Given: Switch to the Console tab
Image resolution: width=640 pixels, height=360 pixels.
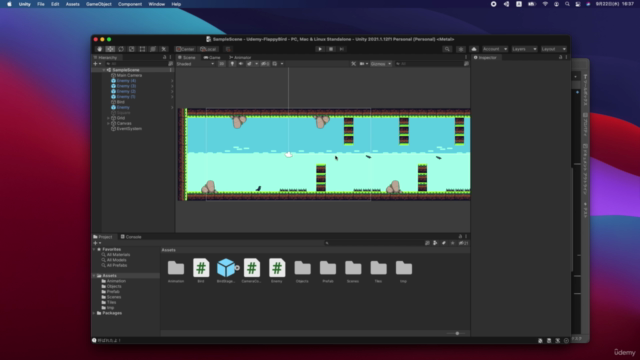Looking at the screenshot, I should (131, 237).
